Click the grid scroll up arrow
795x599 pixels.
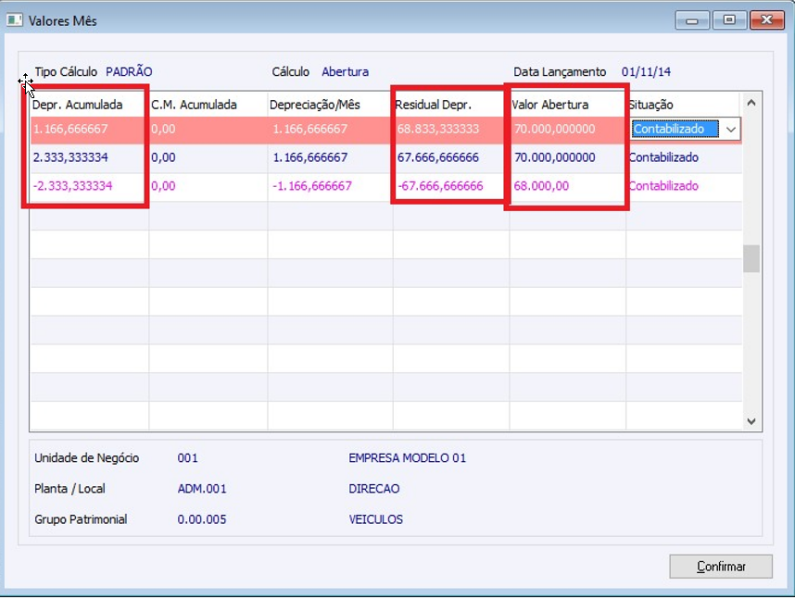[x=751, y=103]
